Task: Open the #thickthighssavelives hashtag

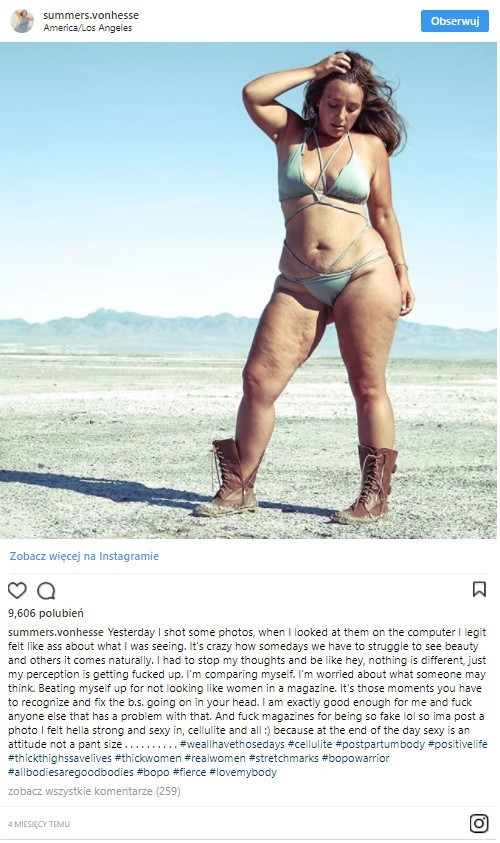Action: (x=60, y=758)
